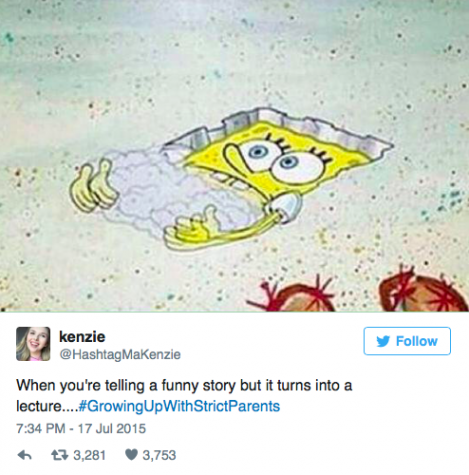The width and height of the screenshot is (469, 475).
Task: Open the #GrowingUpWithStrictParents hashtag
Action: click(179, 406)
